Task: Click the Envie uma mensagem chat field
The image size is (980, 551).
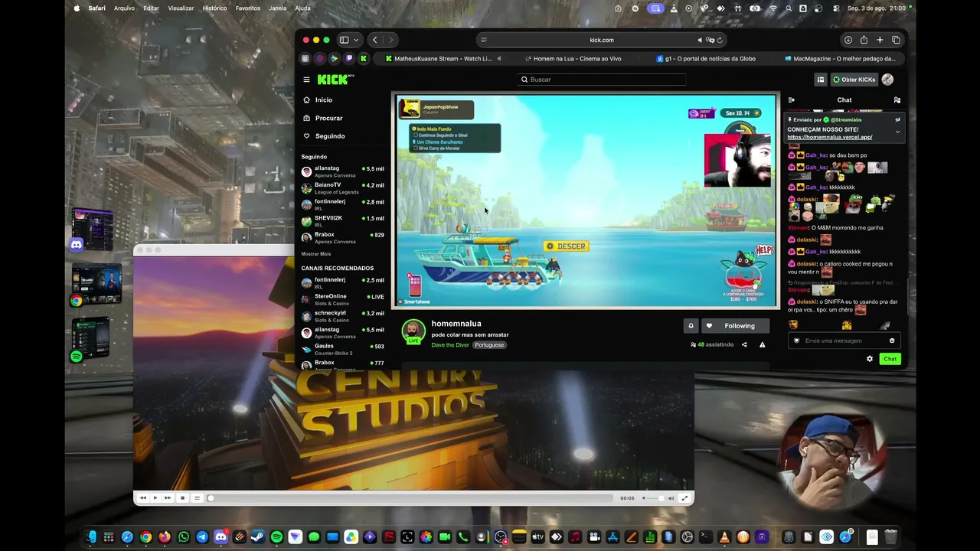Action: tap(844, 341)
